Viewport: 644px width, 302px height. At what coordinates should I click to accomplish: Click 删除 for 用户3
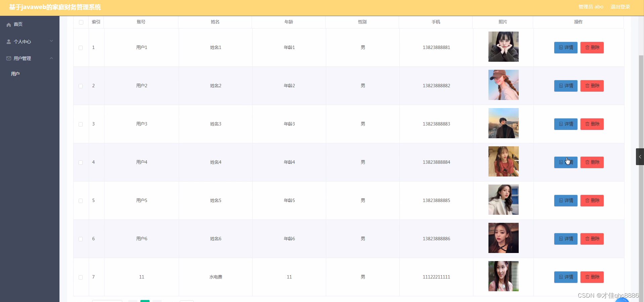592,124
